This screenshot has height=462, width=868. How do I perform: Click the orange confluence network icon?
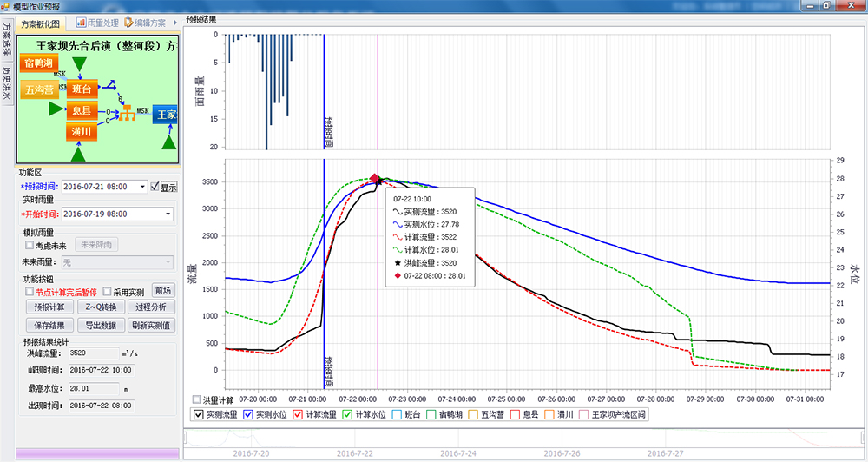[128, 112]
